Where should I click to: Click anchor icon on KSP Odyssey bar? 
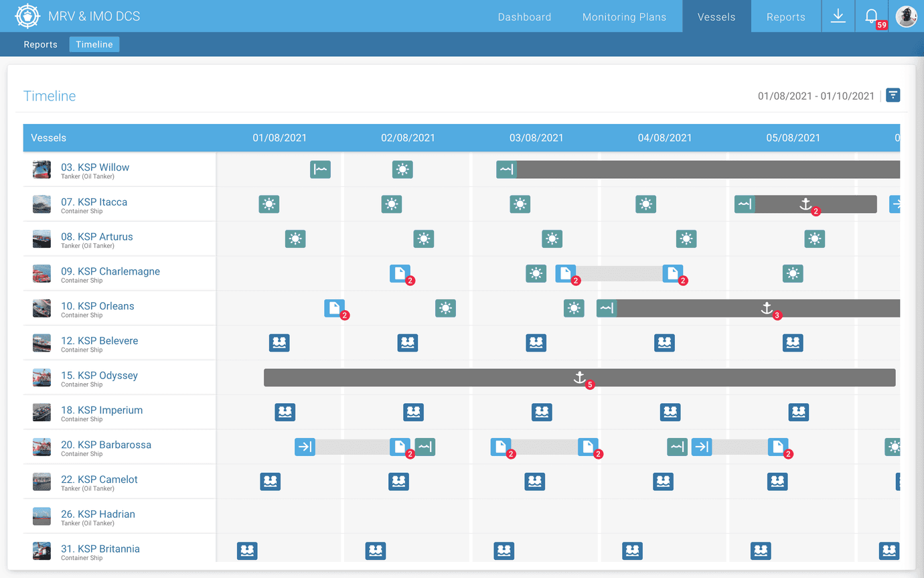click(x=580, y=377)
